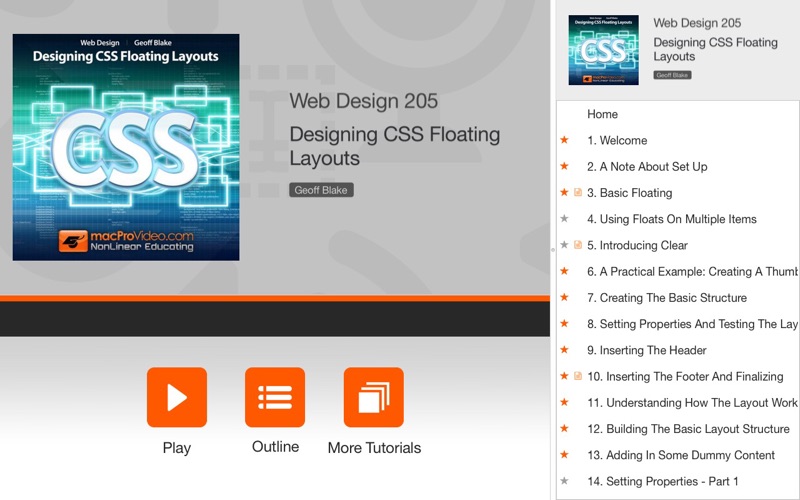The width and height of the screenshot is (800, 500).
Task: Open the Outline list icon
Action: coord(275,397)
